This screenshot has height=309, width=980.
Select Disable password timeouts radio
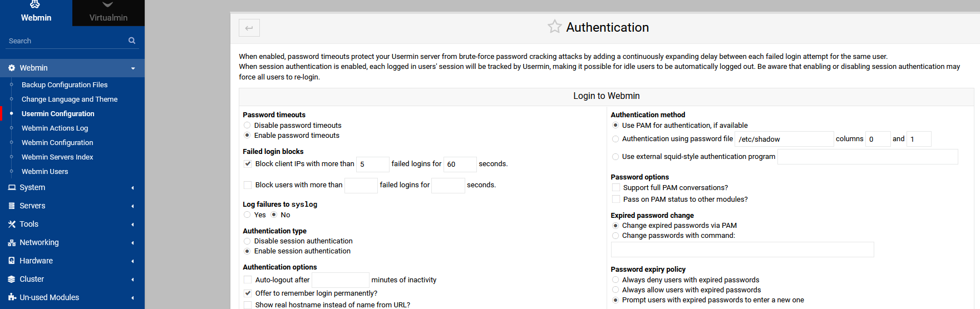[247, 126]
